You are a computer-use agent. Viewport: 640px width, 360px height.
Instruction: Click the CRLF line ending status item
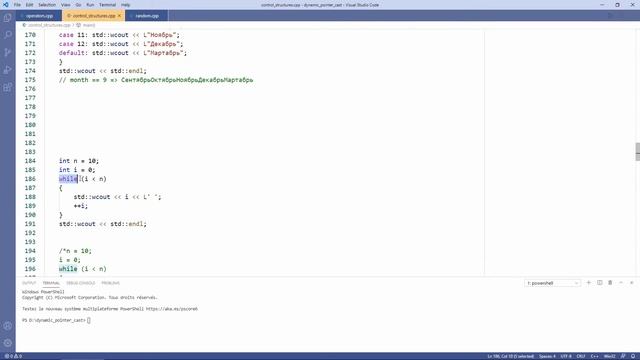[581, 356]
